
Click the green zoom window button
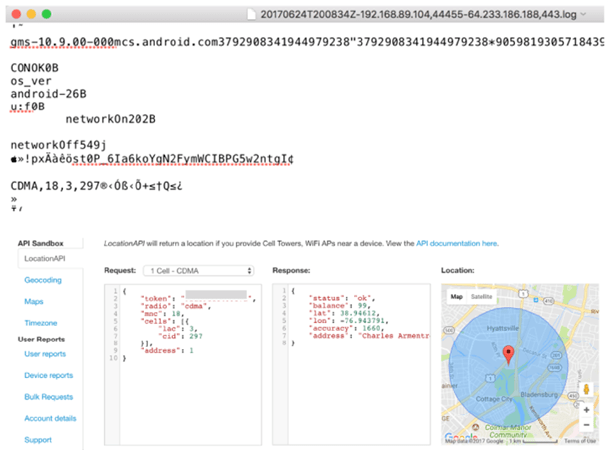(x=46, y=14)
